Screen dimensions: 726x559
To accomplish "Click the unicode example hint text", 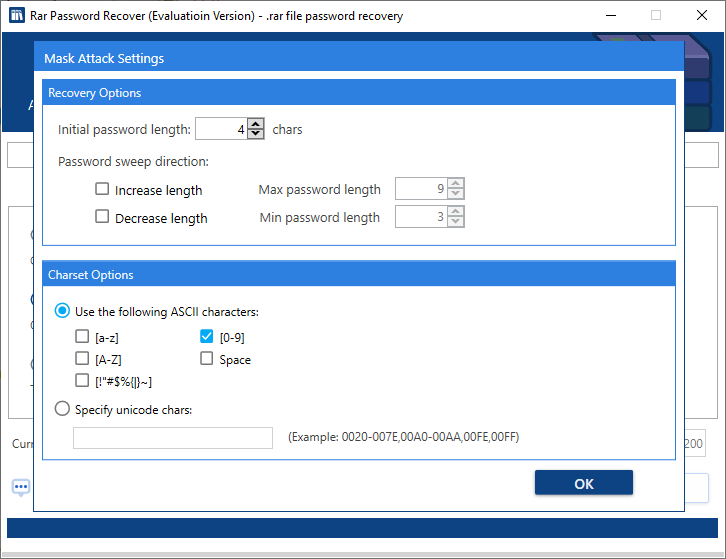I will [403, 437].
